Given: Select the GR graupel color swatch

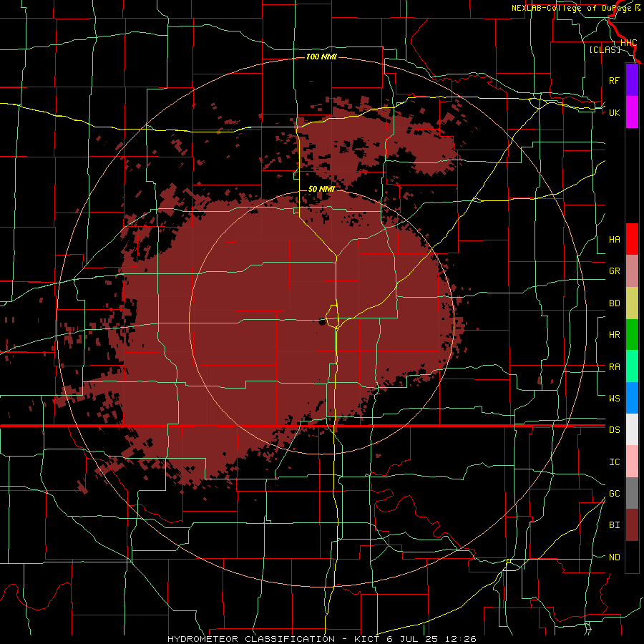Looking at the screenshot, I should click(x=632, y=271).
